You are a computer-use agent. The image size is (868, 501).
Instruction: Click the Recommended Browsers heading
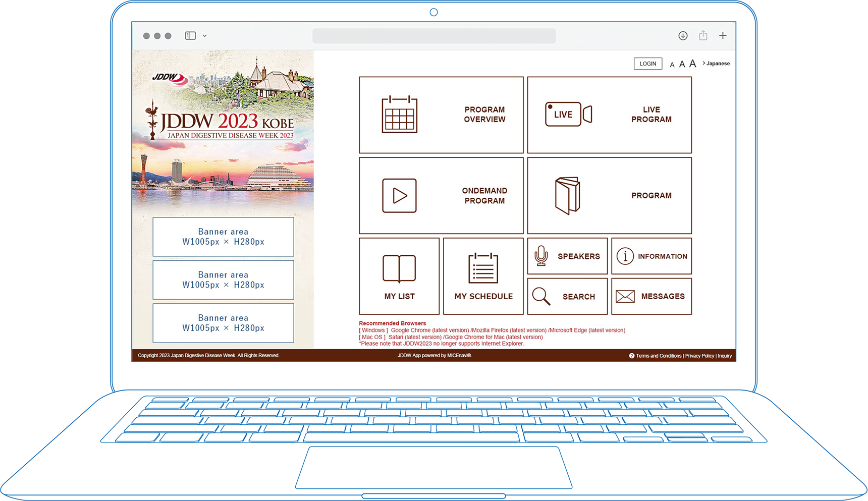pos(392,323)
